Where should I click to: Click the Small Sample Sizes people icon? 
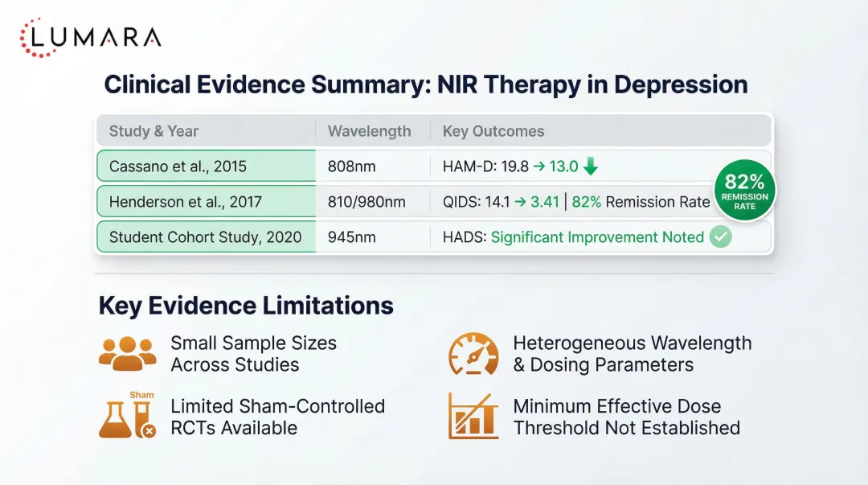(126, 352)
